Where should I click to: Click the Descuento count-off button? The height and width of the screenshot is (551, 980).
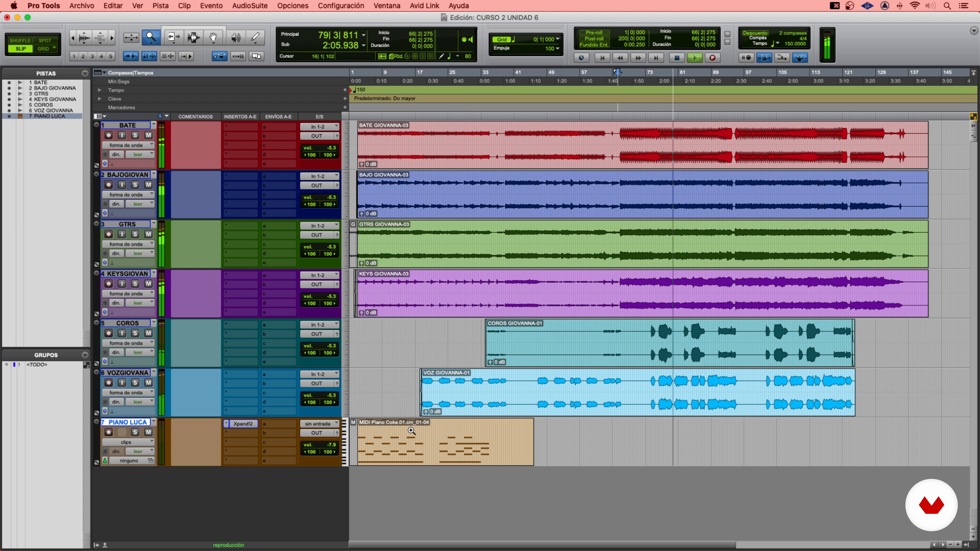(755, 33)
